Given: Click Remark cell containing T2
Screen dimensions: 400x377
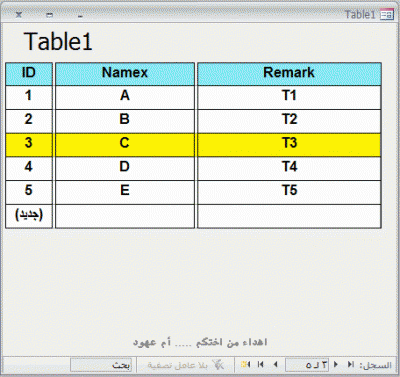Looking at the screenshot, I should click(x=289, y=121).
